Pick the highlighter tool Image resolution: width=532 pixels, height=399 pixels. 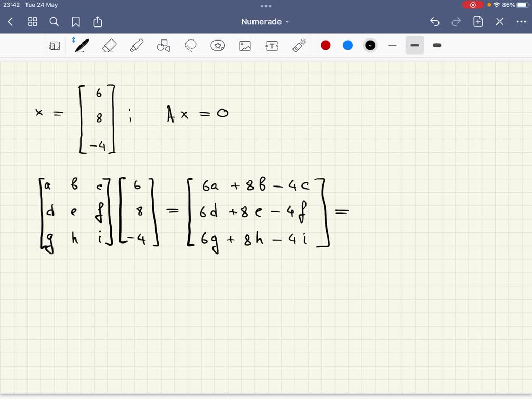coord(136,46)
